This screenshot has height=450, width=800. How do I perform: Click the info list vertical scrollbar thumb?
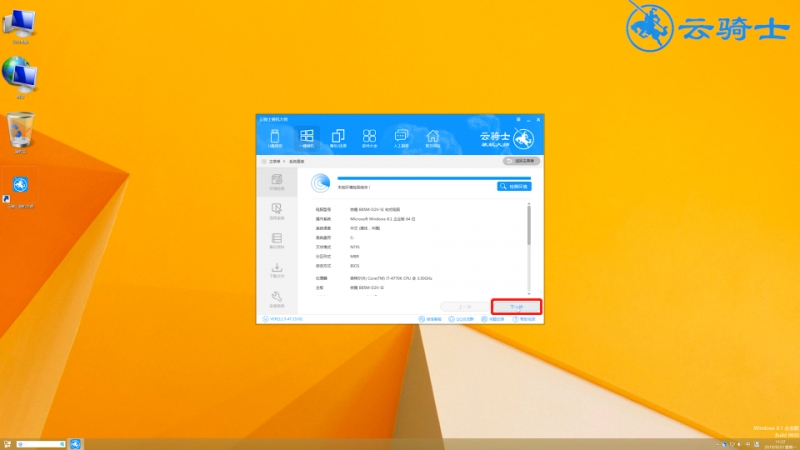(x=529, y=225)
